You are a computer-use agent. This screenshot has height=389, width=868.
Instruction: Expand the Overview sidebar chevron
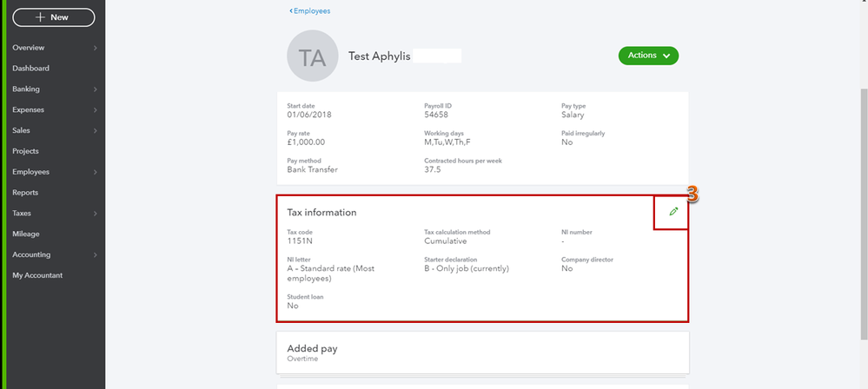pos(95,48)
